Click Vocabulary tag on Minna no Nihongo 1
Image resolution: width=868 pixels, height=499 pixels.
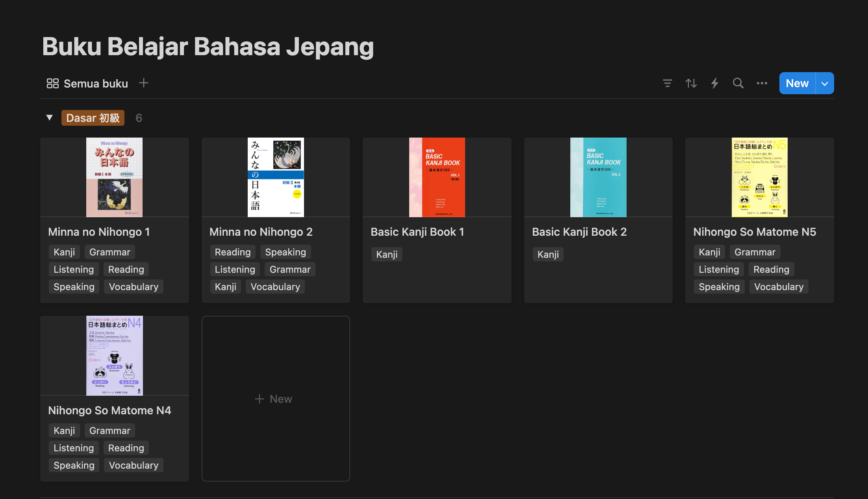[x=134, y=287]
